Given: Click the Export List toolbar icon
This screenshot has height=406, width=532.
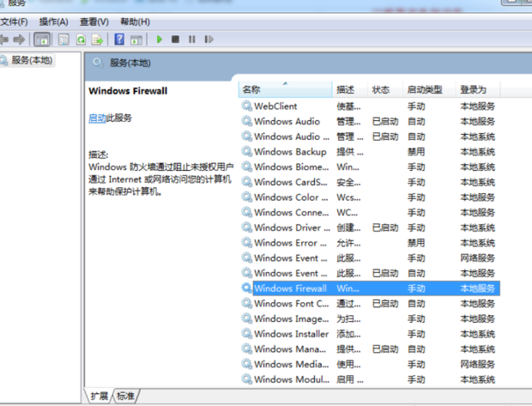Looking at the screenshot, I should [x=97, y=39].
